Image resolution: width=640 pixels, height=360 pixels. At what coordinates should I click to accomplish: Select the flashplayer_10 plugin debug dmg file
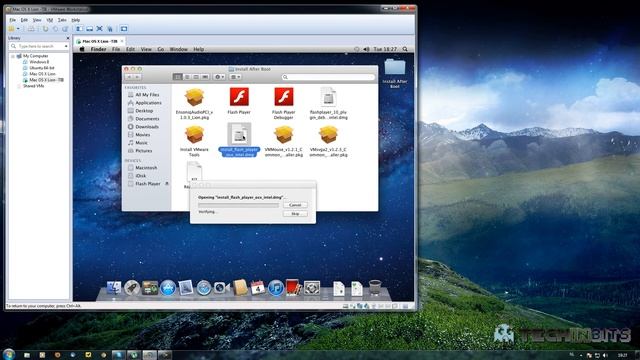329,97
